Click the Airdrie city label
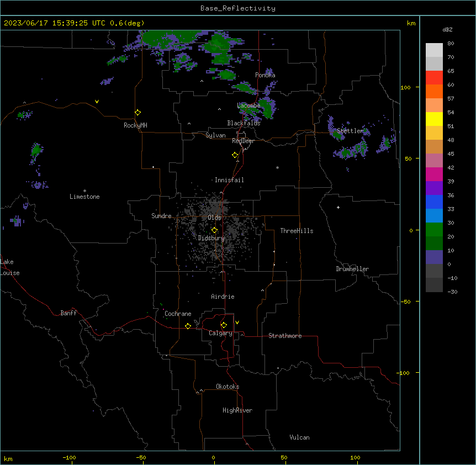This screenshot has width=476, height=465. [223, 297]
